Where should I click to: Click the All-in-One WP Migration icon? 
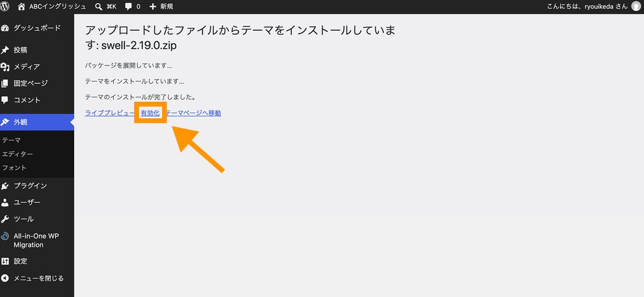click(x=5, y=236)
